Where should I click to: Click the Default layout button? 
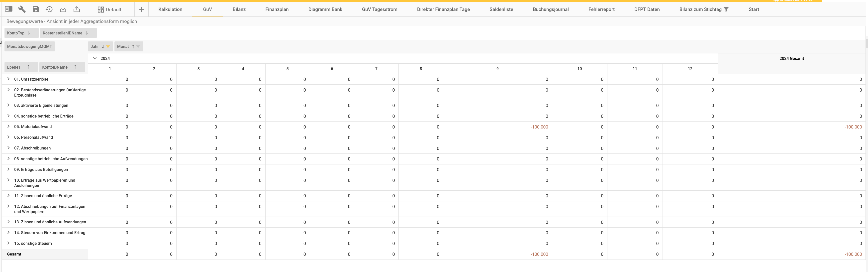point(109,9)
